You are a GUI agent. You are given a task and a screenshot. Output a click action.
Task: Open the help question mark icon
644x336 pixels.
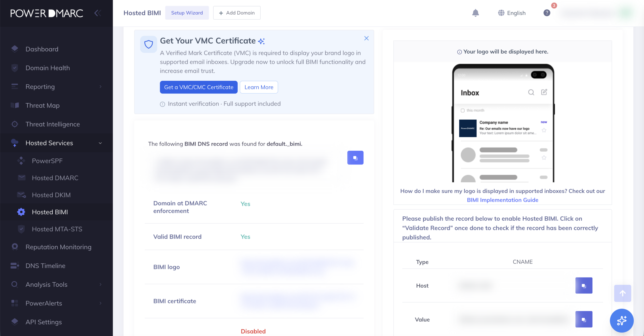point(547,13)
